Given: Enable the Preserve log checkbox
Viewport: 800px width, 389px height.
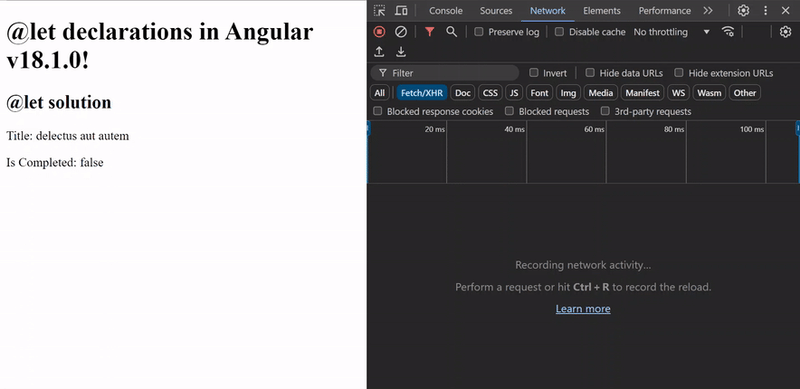Looking at the screenshot, I should (x=479, y=32).
